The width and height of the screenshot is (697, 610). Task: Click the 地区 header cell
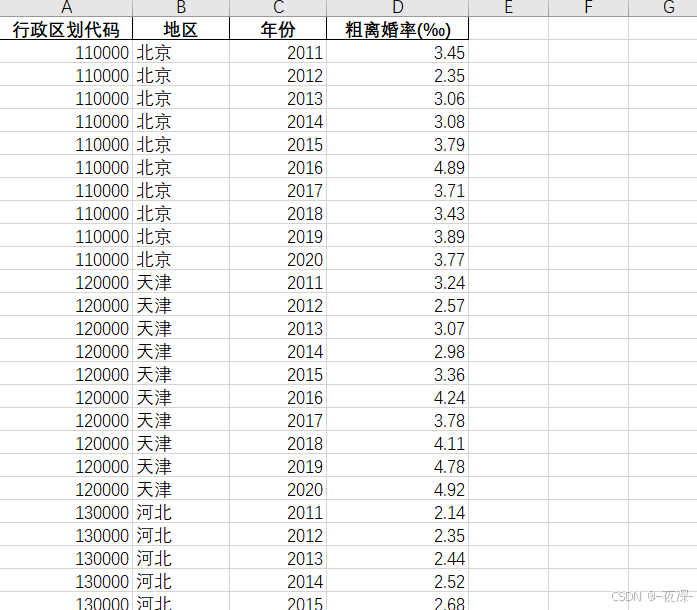pyautogui.click(x=181, y=29)
